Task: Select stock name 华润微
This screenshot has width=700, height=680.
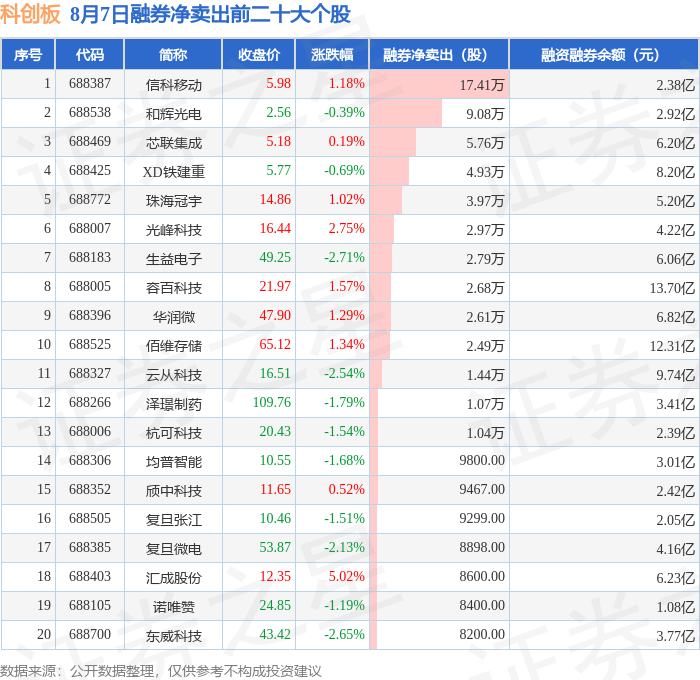Action: click(174, 317)
